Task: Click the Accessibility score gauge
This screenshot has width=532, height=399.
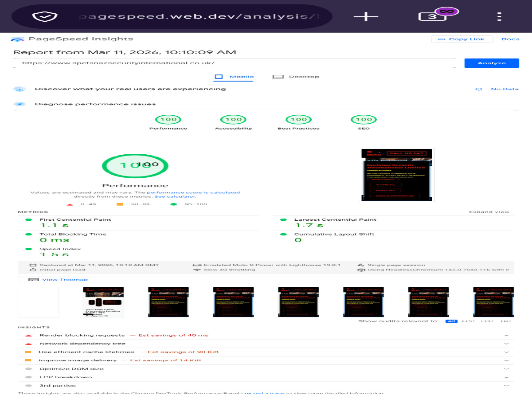Action: 233,119
